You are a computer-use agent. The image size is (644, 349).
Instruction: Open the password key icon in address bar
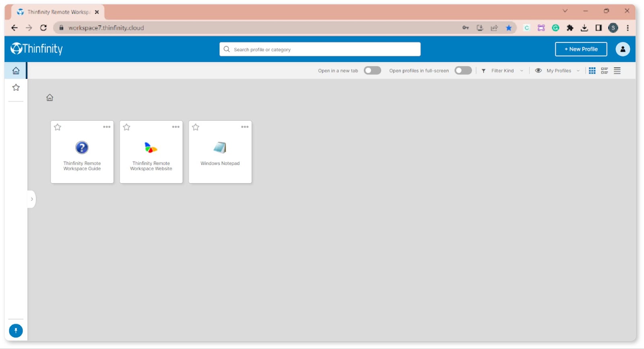(466, 28)
